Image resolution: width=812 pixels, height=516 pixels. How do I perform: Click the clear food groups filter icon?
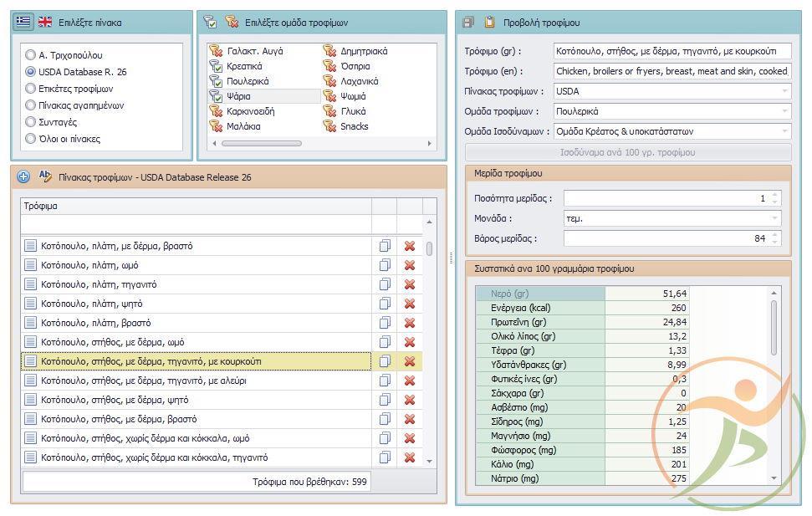232,22
